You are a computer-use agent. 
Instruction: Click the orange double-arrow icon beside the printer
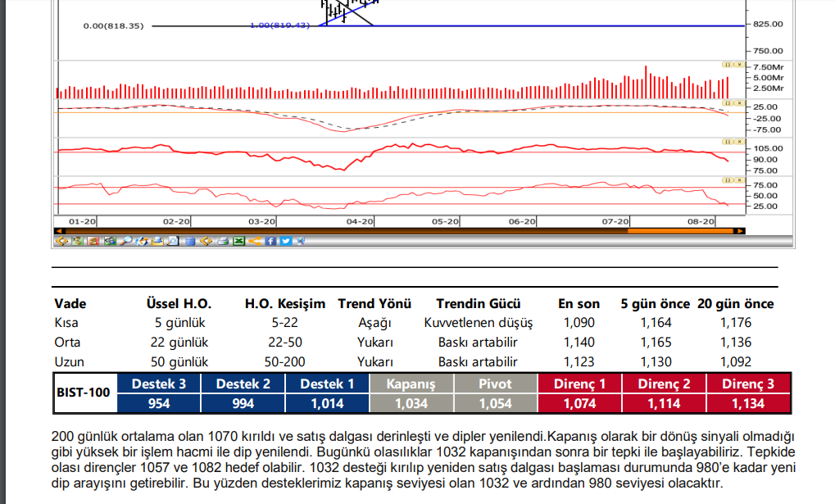pyautogui.click(x=206, y=241)
